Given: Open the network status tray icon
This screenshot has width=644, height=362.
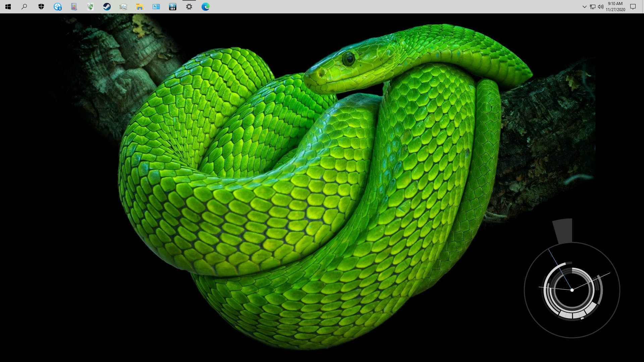Looking at the screenshot, I should 593,7.
